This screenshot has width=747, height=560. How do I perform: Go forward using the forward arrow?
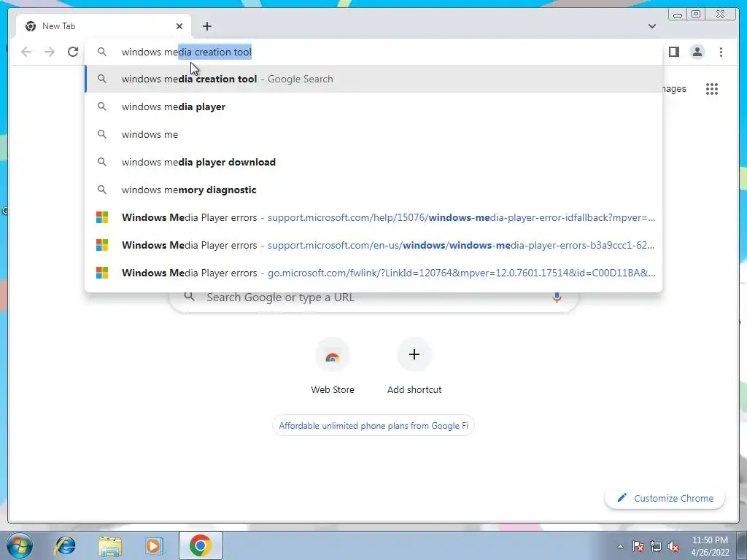[x=50, y=52]
